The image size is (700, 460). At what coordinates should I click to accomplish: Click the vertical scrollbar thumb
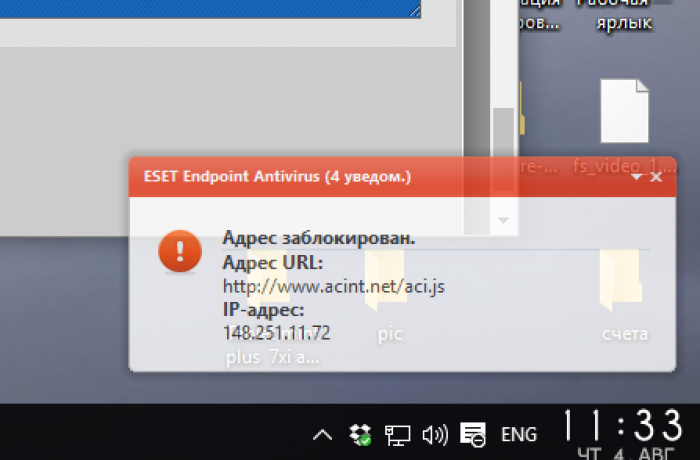click(504, 150)
